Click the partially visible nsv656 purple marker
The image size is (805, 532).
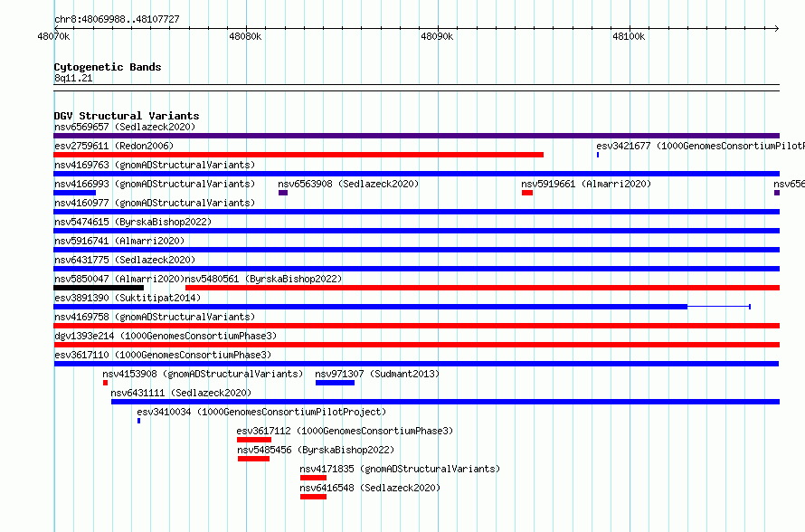tap(777, 193)
